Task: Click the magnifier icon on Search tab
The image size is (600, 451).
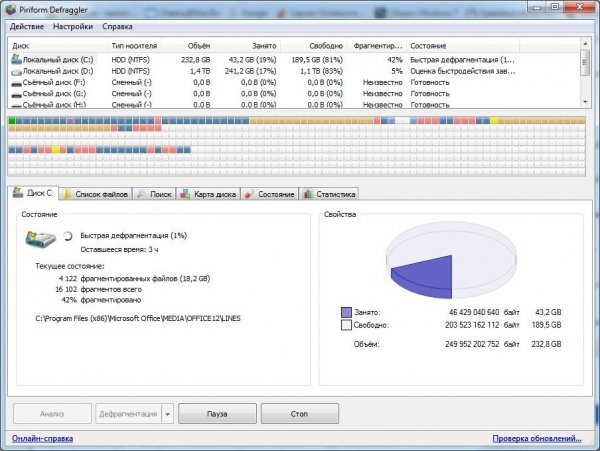Action: 141,194
